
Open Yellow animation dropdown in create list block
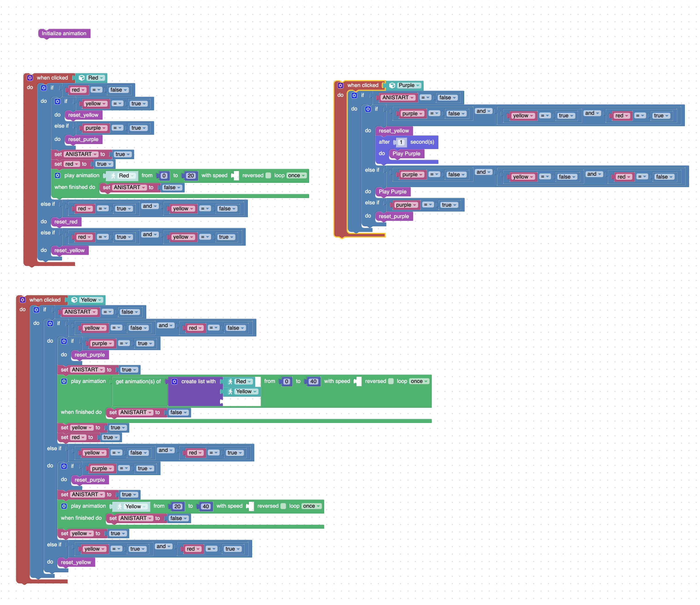click(246, 392)
